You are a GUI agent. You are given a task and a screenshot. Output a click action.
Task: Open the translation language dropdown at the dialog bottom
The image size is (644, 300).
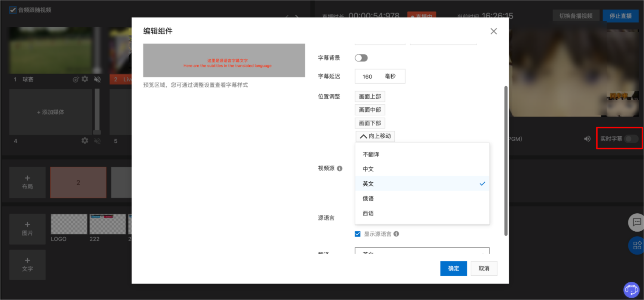[x=422, y=251]
